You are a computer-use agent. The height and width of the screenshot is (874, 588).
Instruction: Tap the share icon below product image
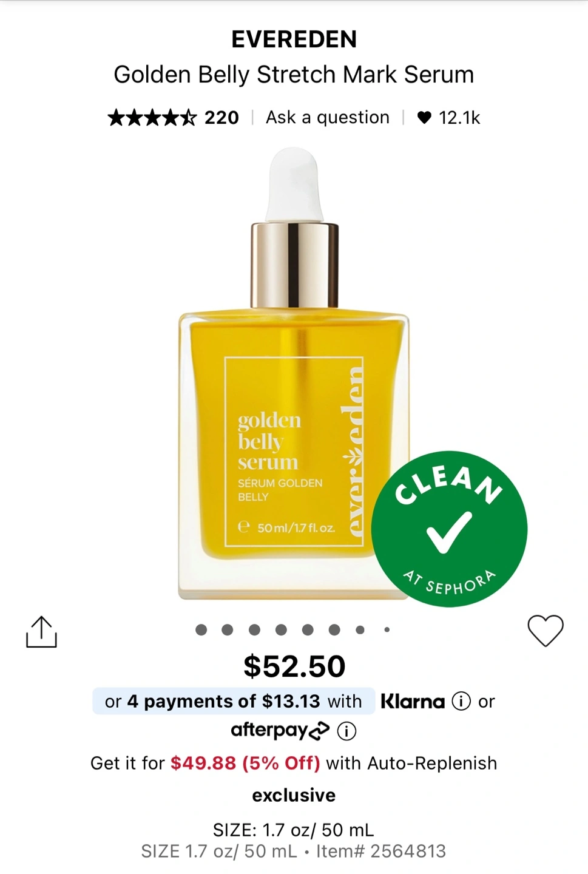tap(41, 632)
